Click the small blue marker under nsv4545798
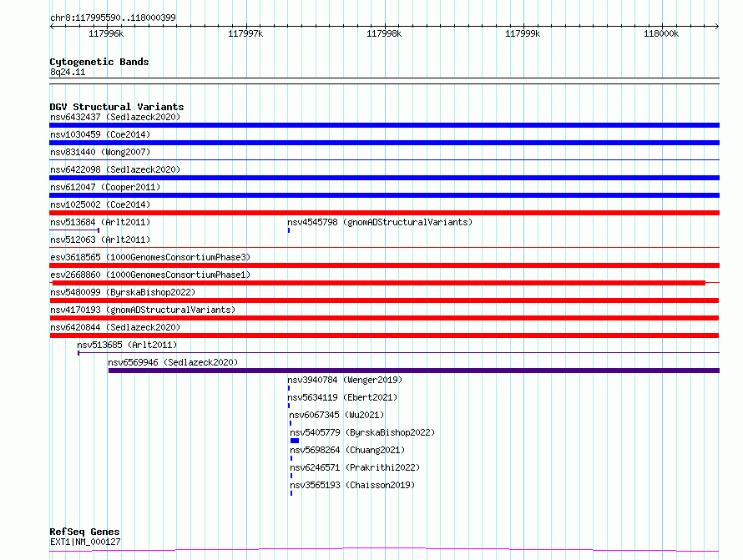Screen dimensions: 743x560 (x=289, y=230)
